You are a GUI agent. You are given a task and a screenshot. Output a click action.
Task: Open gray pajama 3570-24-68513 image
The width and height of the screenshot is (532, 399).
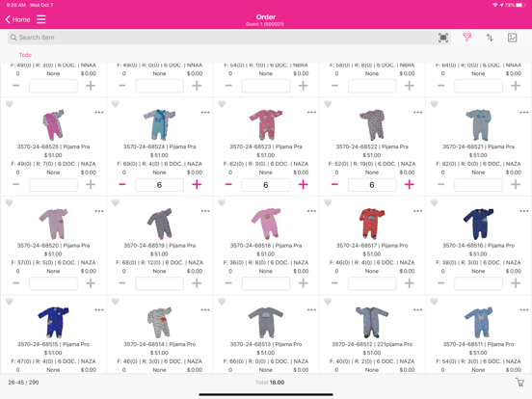[x=266, y=322]
